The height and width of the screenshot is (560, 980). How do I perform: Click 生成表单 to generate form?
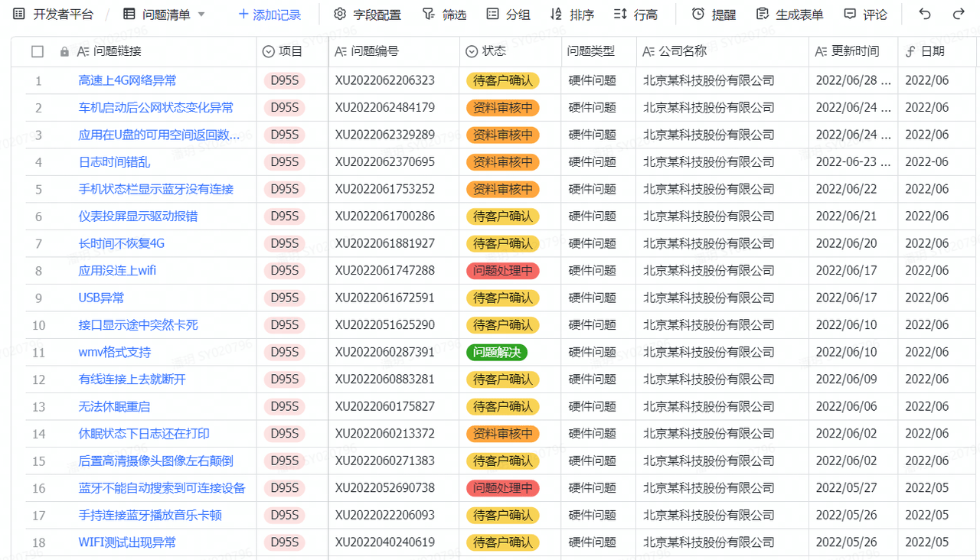[x=789, y=15]
